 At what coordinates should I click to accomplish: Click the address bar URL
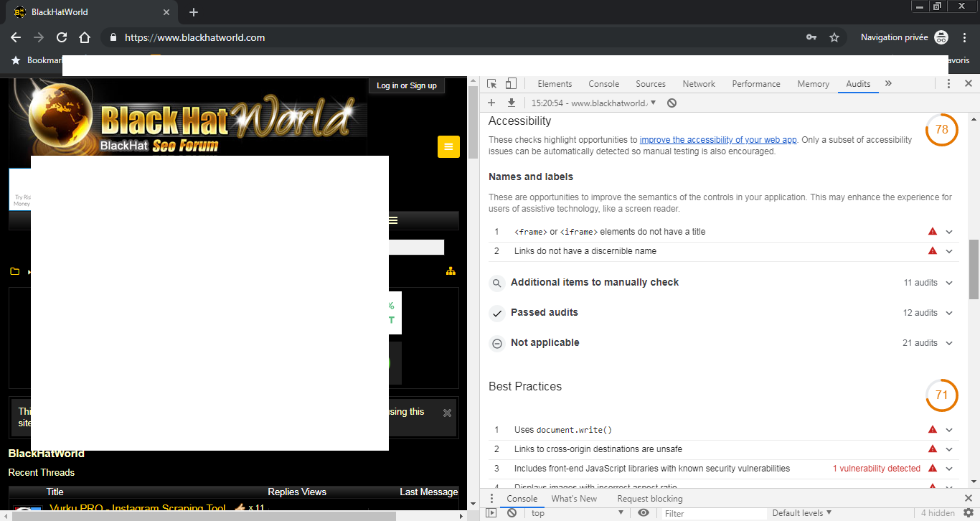[x=195, y=37]
